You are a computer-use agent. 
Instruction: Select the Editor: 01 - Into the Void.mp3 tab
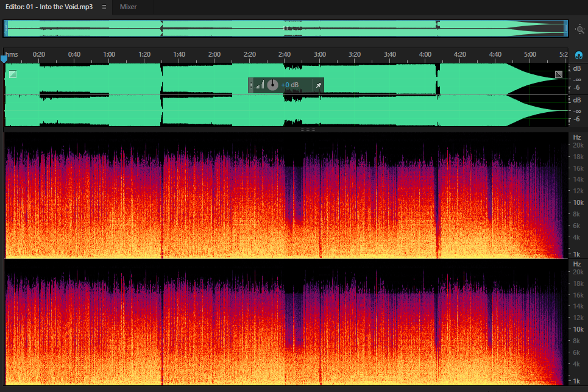(x=49, y=7)
